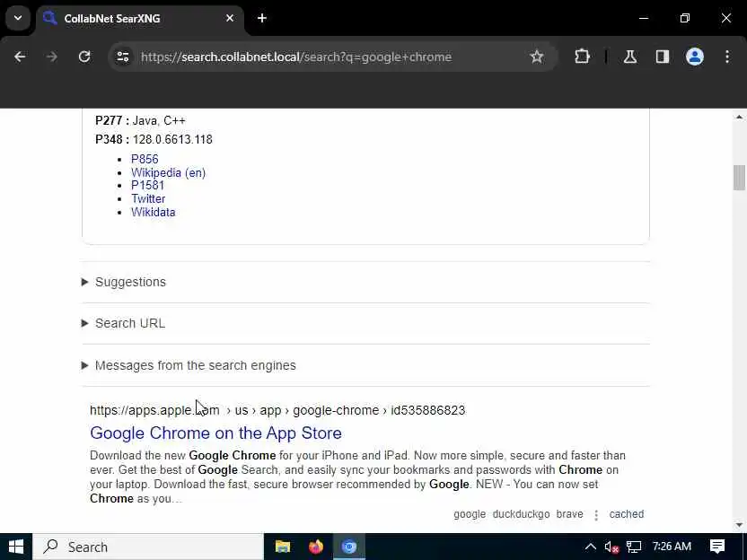Screen dimensions: 747x560
Task: Open the Windows Start menu
Action: [x=16, y=547]
